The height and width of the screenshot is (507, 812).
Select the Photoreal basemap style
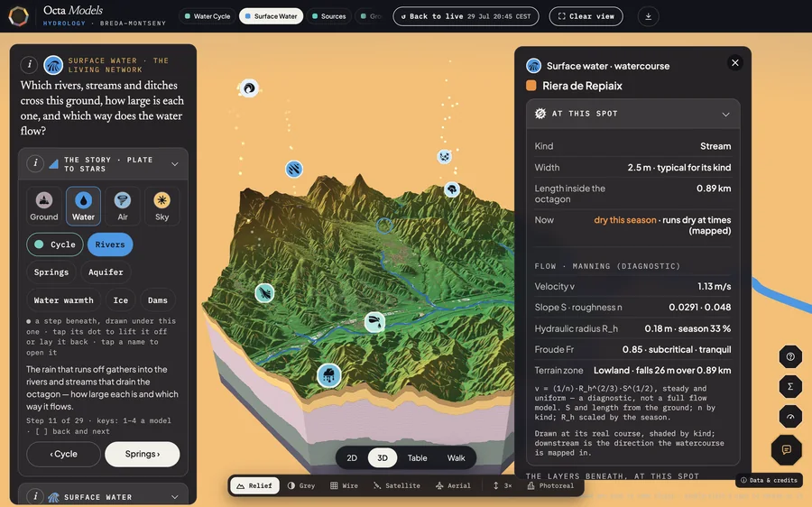pyautogui.click(x=550, y=485)
